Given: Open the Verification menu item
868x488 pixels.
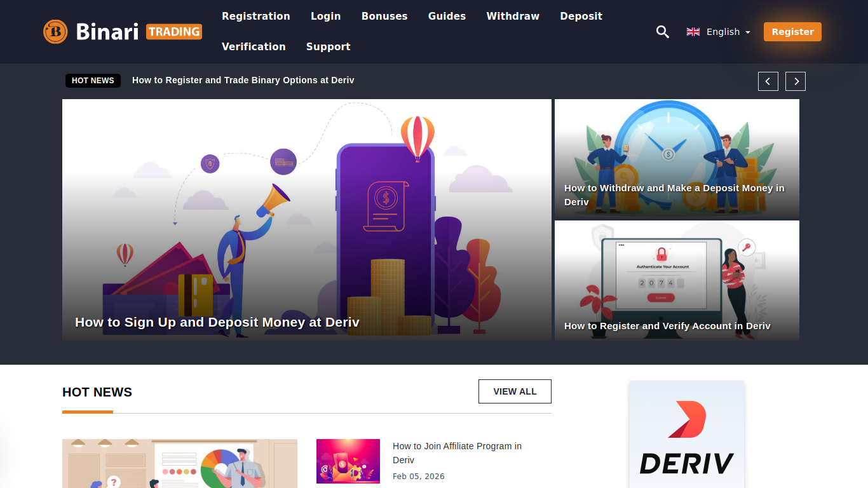Looking at the screenshot, I should pyautogui.click(x=254, y=47).
